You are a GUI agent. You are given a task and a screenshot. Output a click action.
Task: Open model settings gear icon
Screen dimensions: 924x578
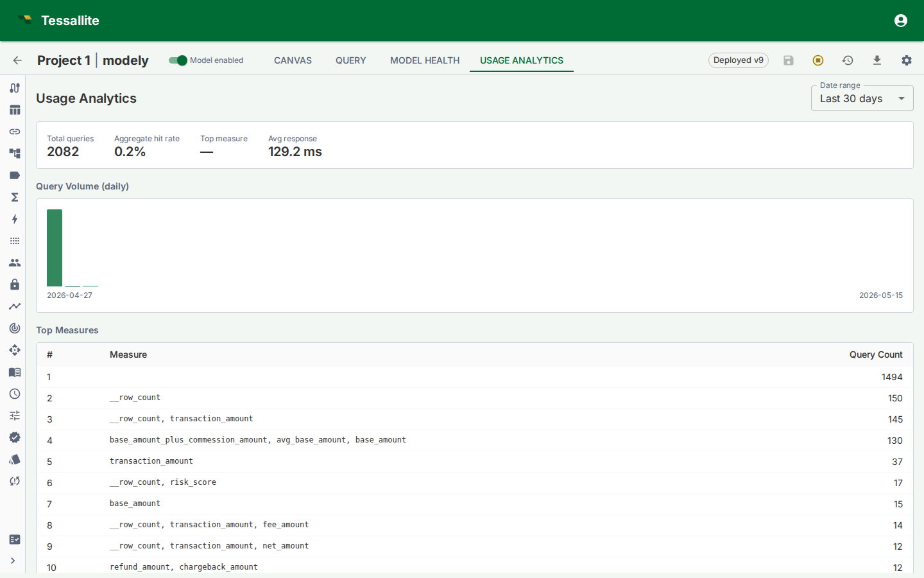[x=907, y=60]
